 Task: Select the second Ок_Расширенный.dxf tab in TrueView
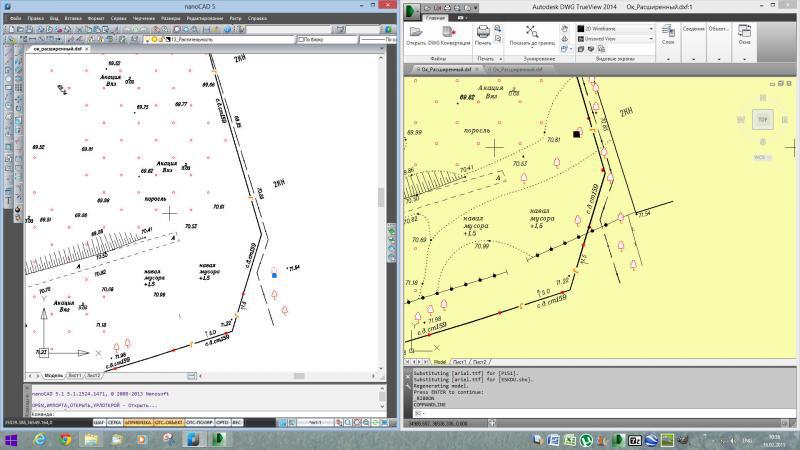point(518,69)
